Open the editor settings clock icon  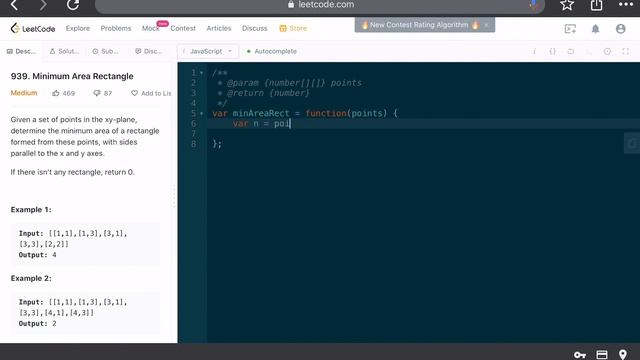point(607,51)
